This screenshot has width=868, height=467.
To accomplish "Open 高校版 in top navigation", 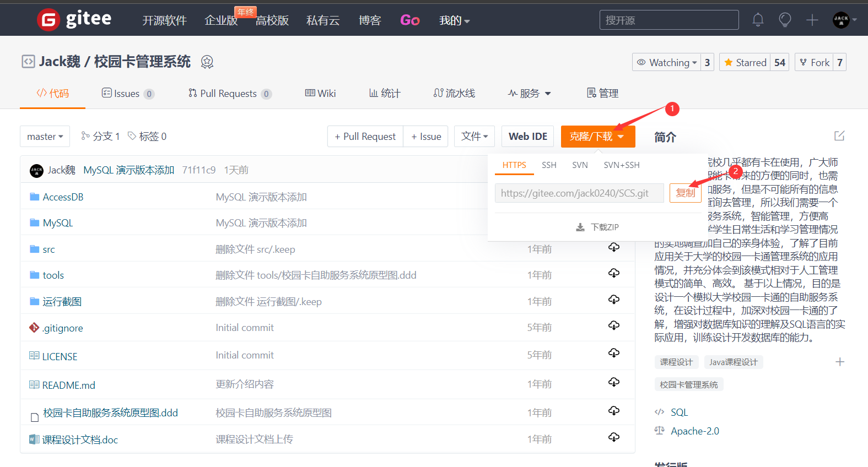I will tap(272, 20).
